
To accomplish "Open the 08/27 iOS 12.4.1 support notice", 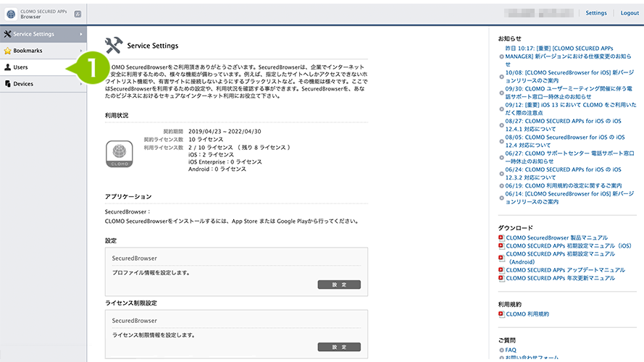I will pos(563,125).
